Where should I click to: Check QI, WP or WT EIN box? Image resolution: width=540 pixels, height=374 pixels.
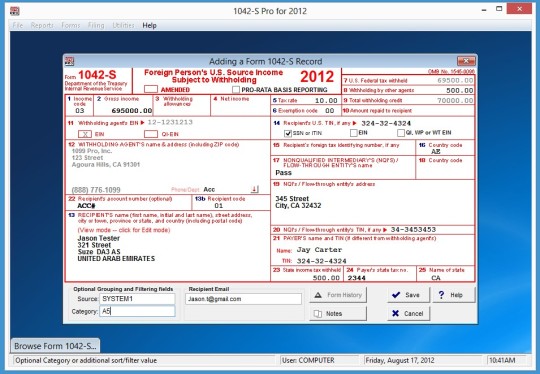click(x=401, y=133)
